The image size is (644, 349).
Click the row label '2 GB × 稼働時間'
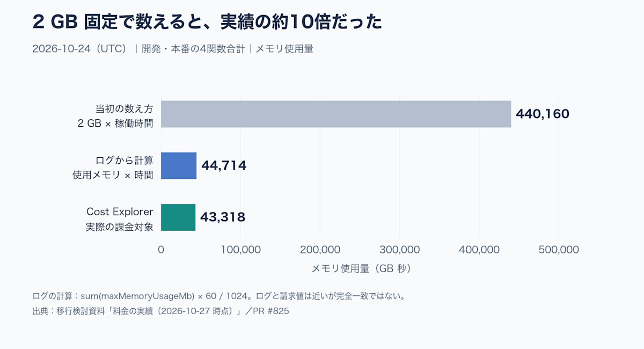(x=115, y=123)
